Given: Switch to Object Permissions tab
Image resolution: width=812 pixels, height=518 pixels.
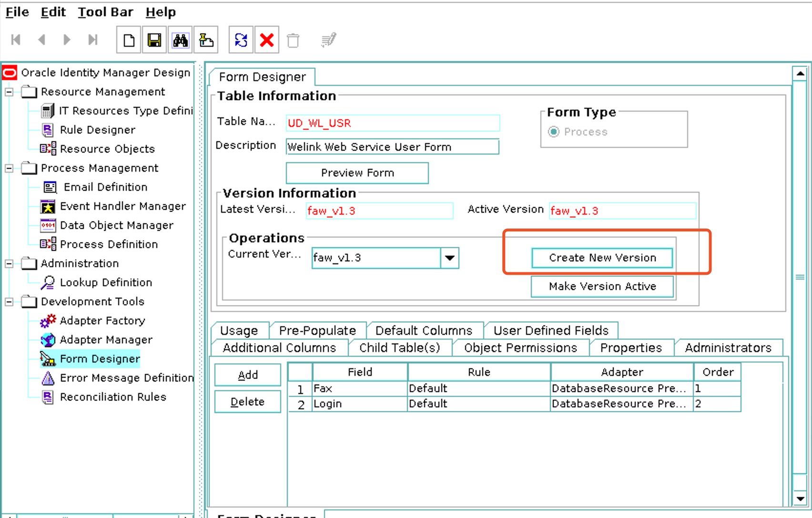Looking at the screenshot, I should point(521,348).
